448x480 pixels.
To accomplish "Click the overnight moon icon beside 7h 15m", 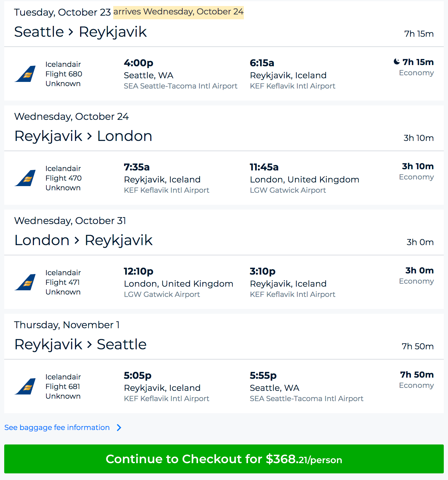I will pos(397,62).
